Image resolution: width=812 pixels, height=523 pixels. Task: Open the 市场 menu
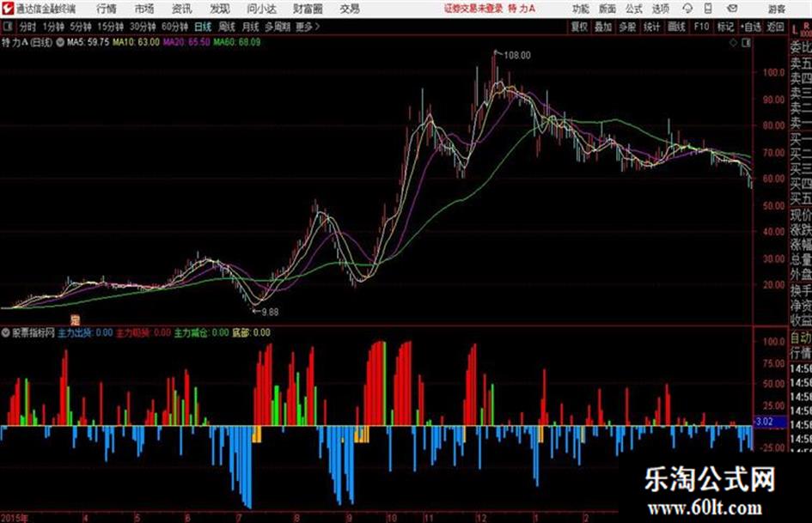pos(144,9)
